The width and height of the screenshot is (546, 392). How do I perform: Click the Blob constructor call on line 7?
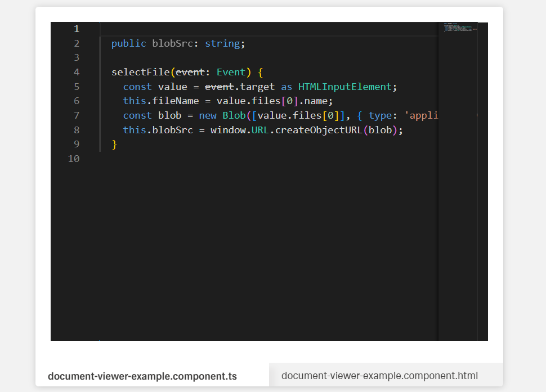coord(233,115)
